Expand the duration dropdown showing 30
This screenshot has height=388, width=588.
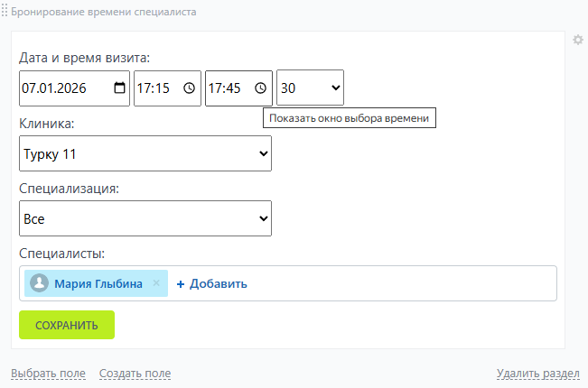pos(310,88)
